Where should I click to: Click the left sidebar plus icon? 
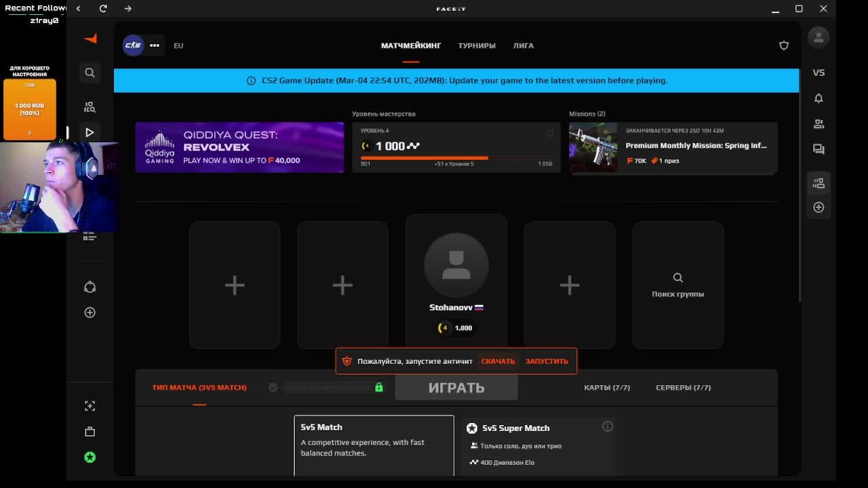point(90,312)
